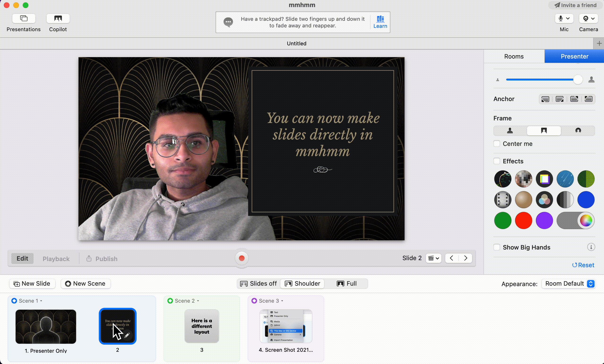Toggle Show Big Hands option
This screenshot has height=364, width=604.
(x=497, y=247)
